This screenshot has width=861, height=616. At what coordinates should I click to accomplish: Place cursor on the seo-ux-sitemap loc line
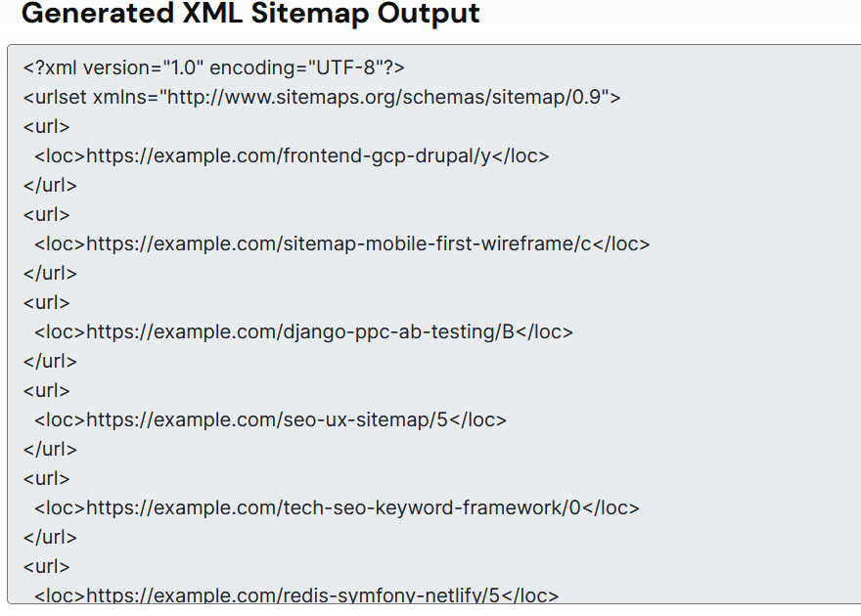[x=270, y=419]
